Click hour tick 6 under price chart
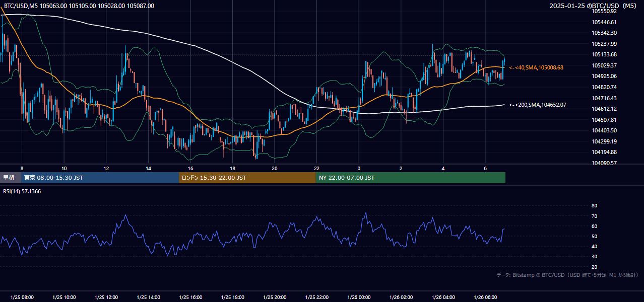Viewport: 644px width, 302px height. click(485, 168)
